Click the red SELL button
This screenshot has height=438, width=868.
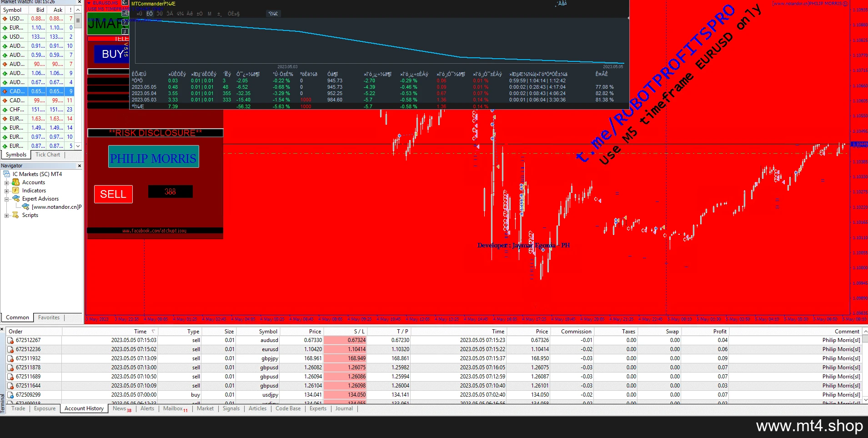(113, 194)
